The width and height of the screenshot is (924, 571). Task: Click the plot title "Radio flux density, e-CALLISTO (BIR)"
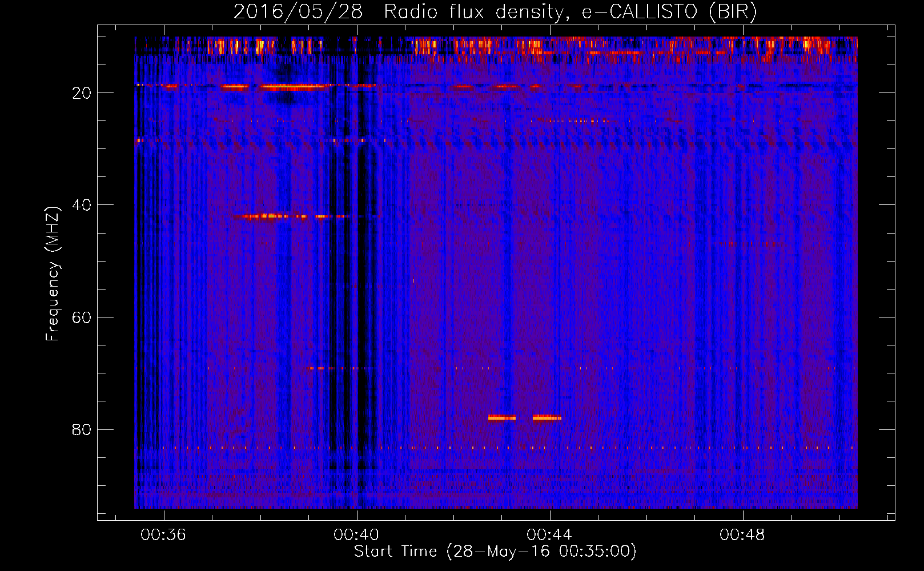[x=570, y=12]
